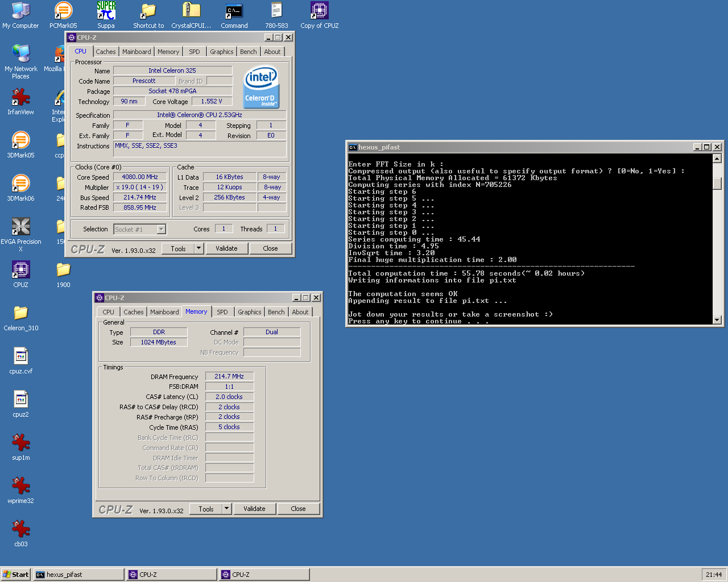This screenshot has height=582, width=728.
Task: Click the scroll down arrow in hexus_pifast console
Action: click(717, 320)
